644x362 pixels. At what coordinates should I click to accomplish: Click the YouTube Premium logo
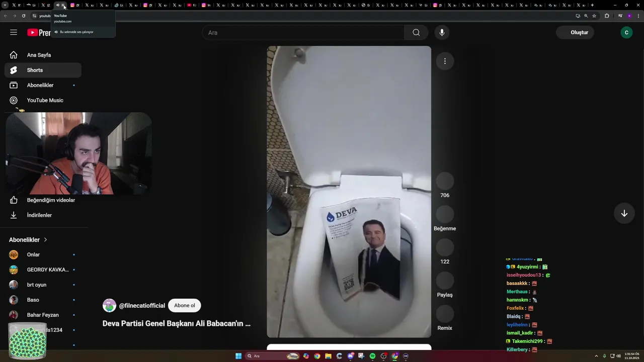point(39,33)
